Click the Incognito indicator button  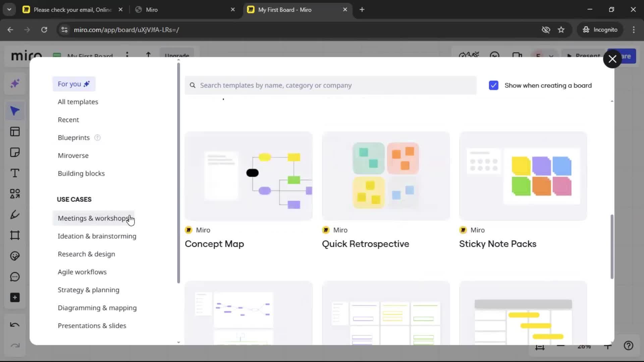click(x=600, y=30)
